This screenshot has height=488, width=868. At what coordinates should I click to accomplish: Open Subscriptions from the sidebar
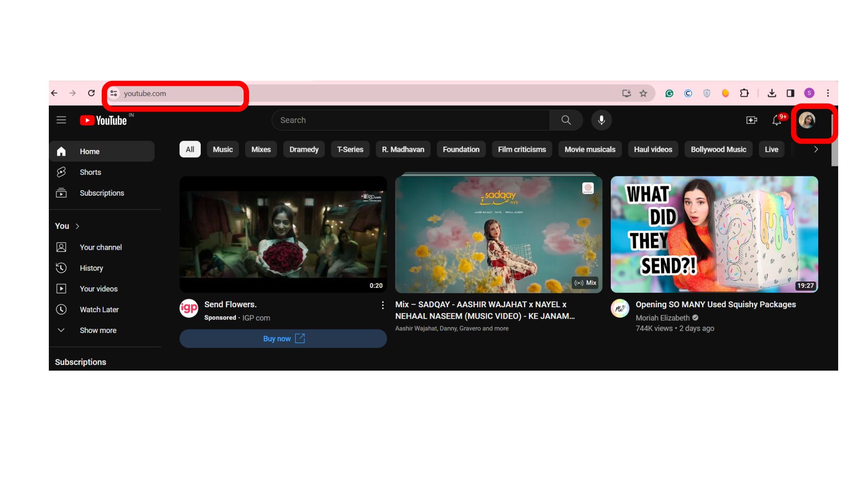[102, 193]
